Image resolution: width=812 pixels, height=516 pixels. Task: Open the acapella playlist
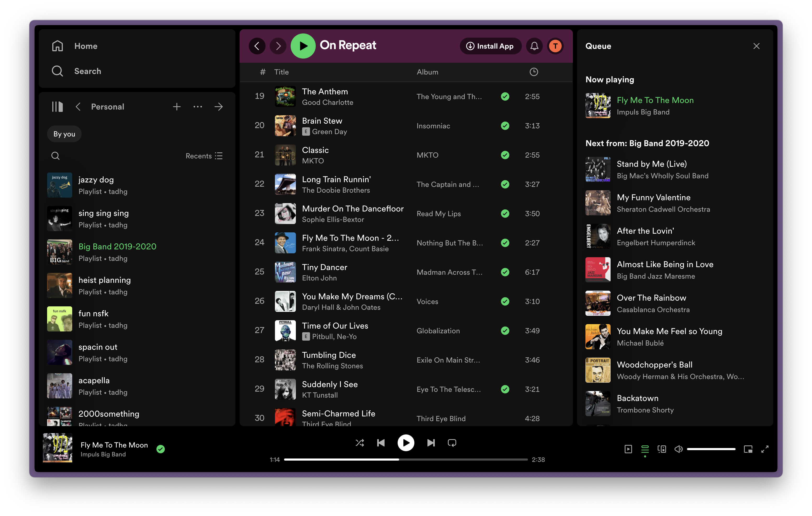pyautogui.click(x=137, y=386)
